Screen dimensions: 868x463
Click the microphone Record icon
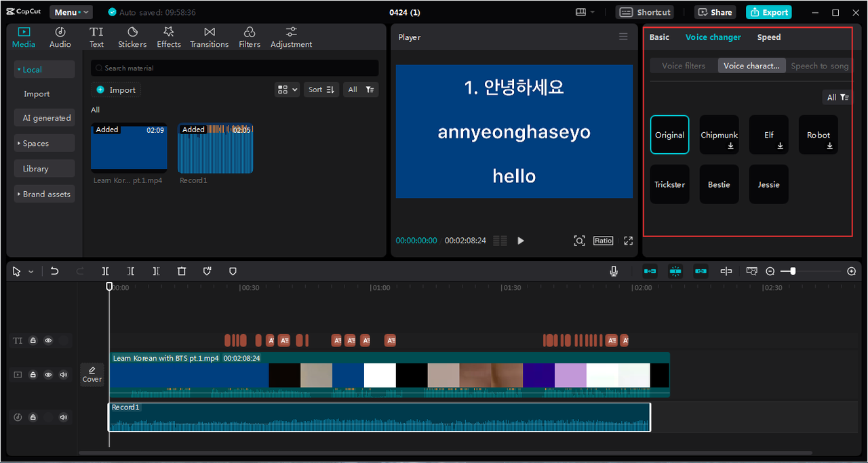coord(614,271)
